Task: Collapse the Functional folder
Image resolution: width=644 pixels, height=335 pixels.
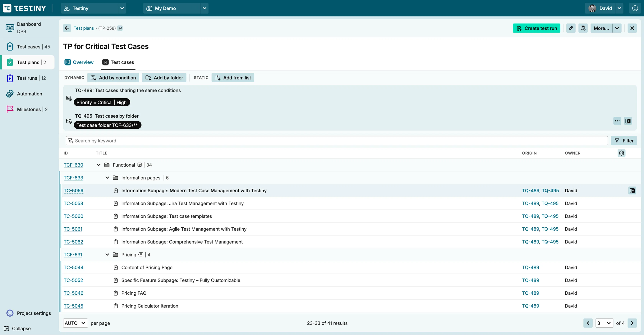Action: point(99,165)
